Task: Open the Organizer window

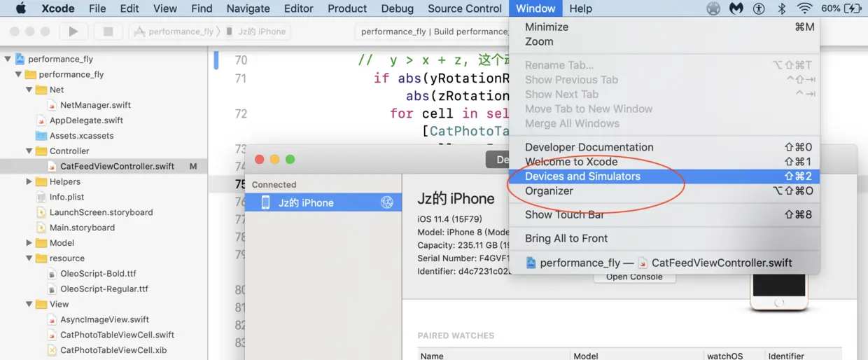Action: coord(664,191)
